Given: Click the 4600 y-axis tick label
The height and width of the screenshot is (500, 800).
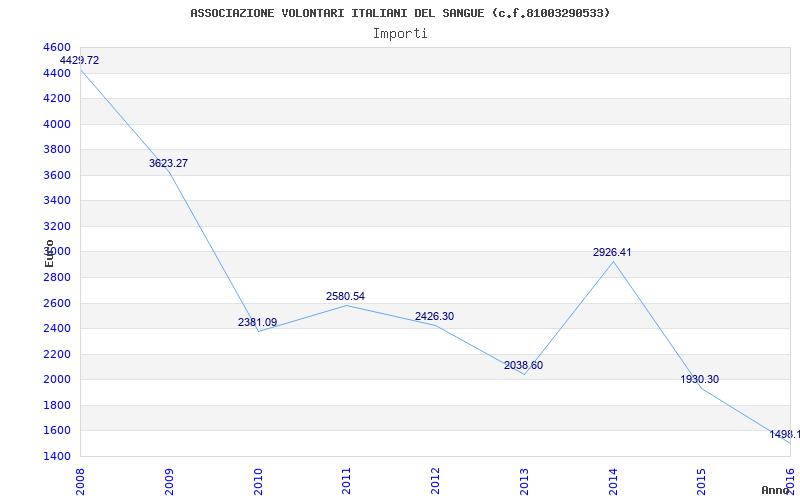Looking at the screenshot, I should [x=57, y=47].
